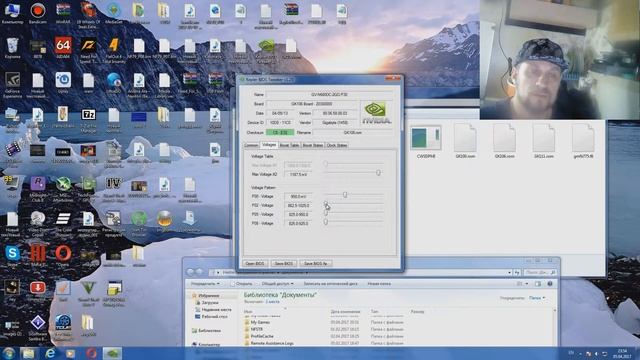Viewport: 640px width, 360px height.
Task: Open the Boost States tab
Action: [x=313, y=145]
